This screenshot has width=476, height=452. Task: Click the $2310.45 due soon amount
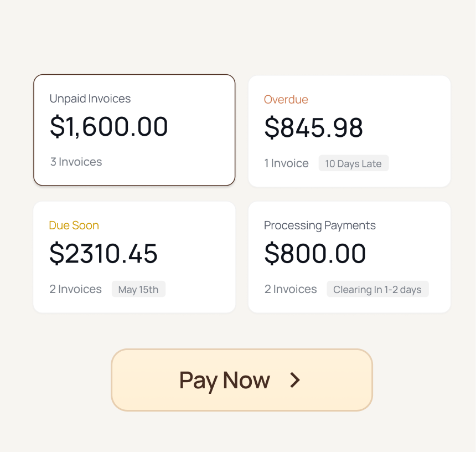(104, 253)
